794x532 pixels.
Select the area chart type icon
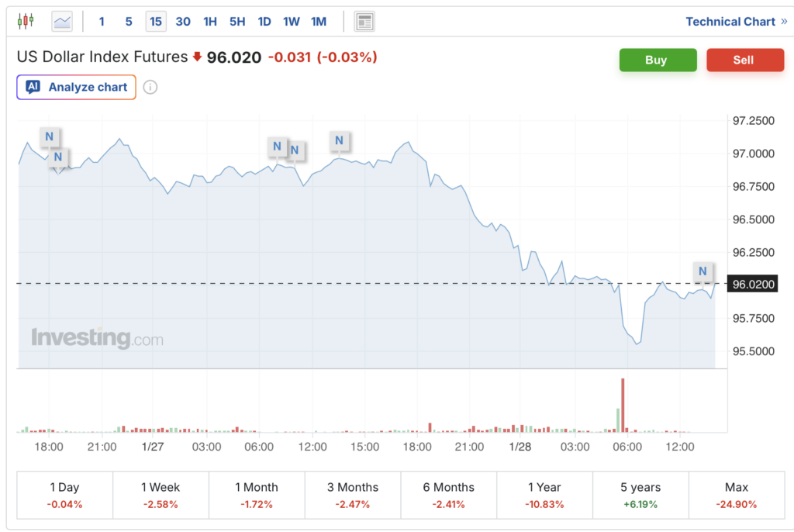pyautogui.click(x=62, y=22)
